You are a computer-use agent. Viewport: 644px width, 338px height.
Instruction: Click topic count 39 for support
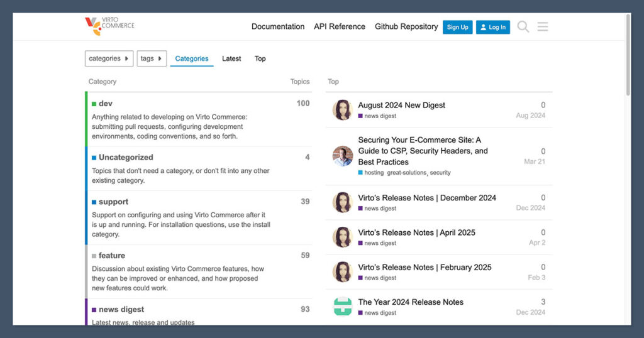click(305, 202)
